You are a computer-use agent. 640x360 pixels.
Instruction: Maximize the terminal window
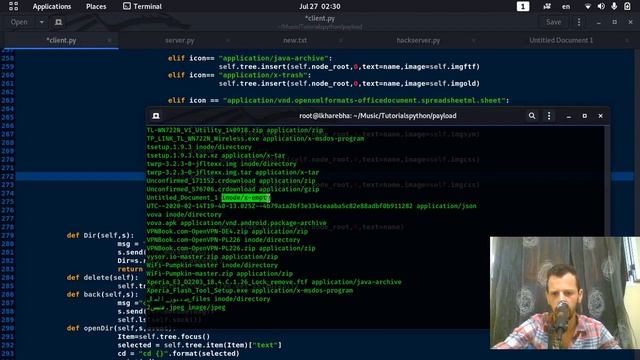(x=584, y=116)
